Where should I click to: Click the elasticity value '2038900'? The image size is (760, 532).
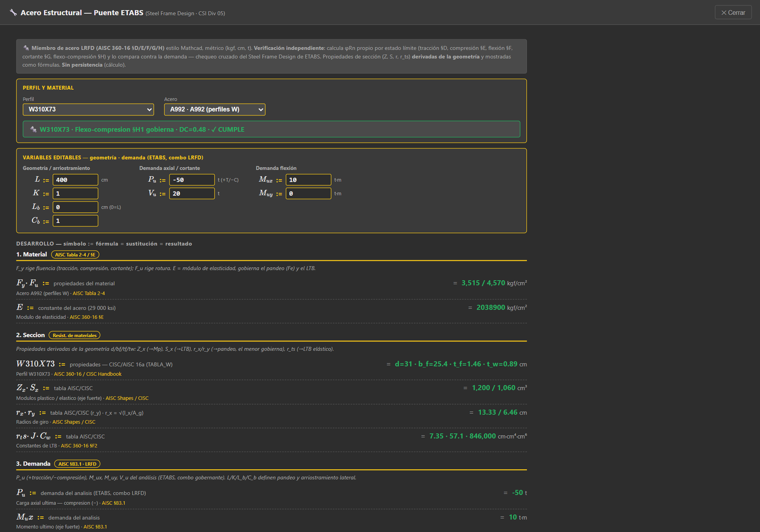click(x=491, y=308)
